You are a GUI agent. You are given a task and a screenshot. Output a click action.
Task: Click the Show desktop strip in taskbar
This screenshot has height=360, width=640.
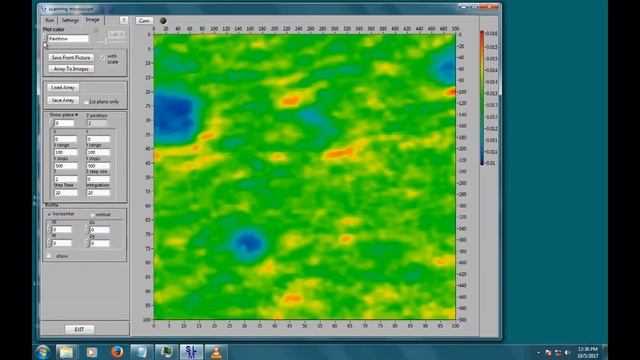pos(605,352)
